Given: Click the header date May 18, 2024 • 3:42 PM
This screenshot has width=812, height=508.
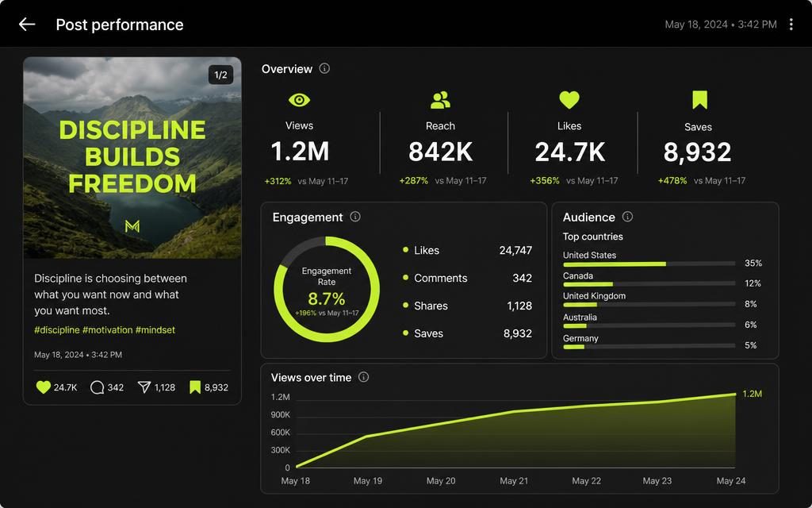Looking at the screenshot, I should [721, 25].
